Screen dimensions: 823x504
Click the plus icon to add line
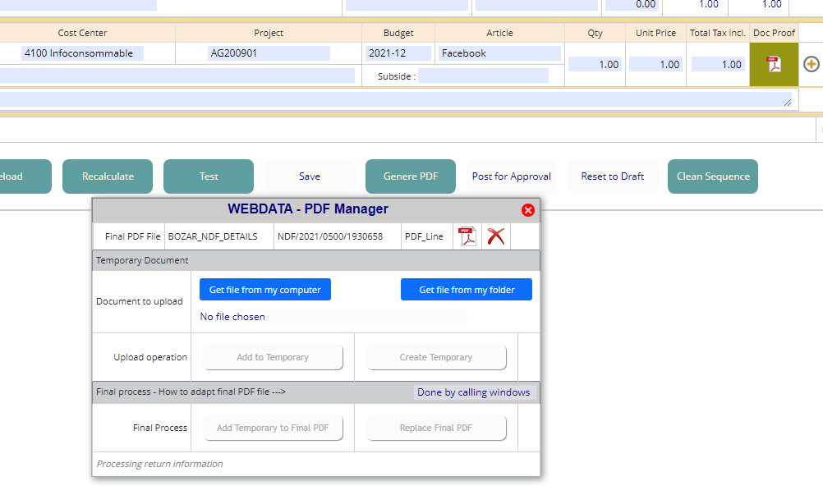point(811,64)
